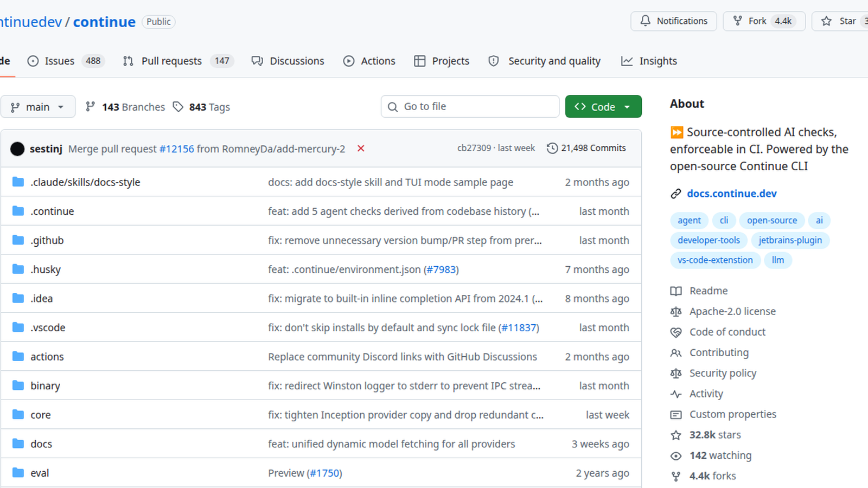Open the .claude/skills/docs-style folder icon
This screenshot has width=868, height=488.
[x=18, y=182]
